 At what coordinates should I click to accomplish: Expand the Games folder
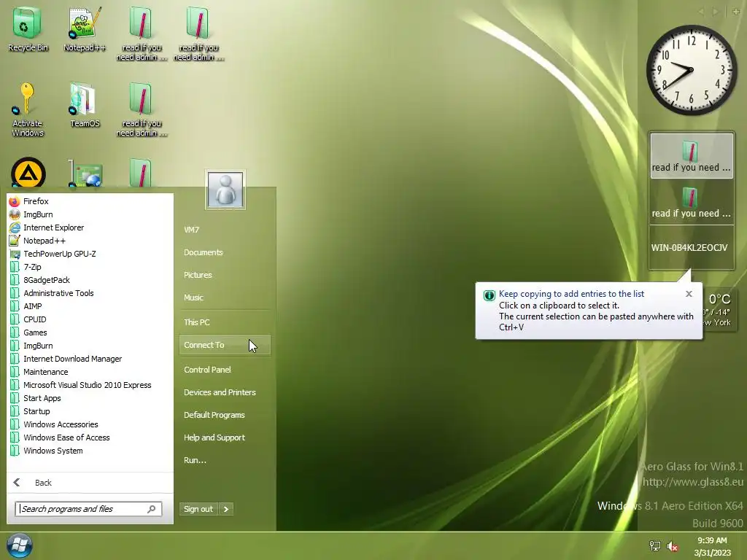click(x=35, y=332)
